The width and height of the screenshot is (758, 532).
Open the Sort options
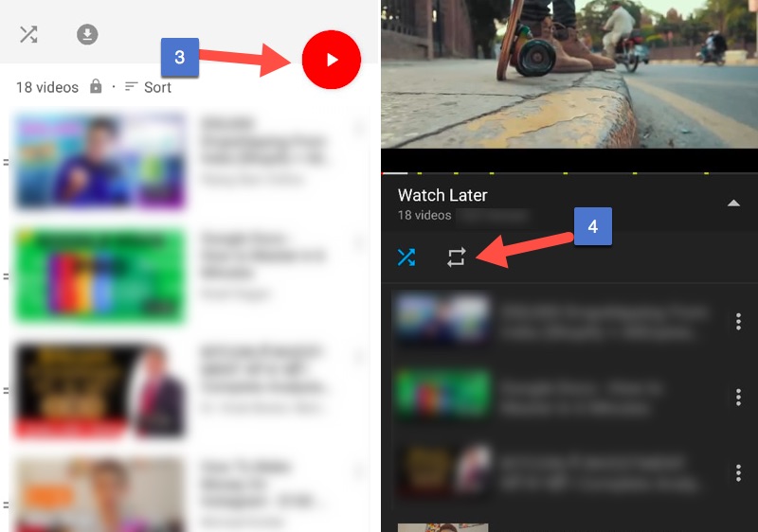coord(148,87)
